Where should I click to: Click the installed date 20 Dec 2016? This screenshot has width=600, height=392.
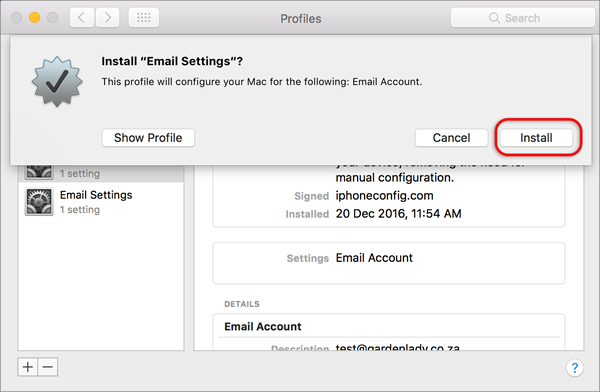point(399,214)
